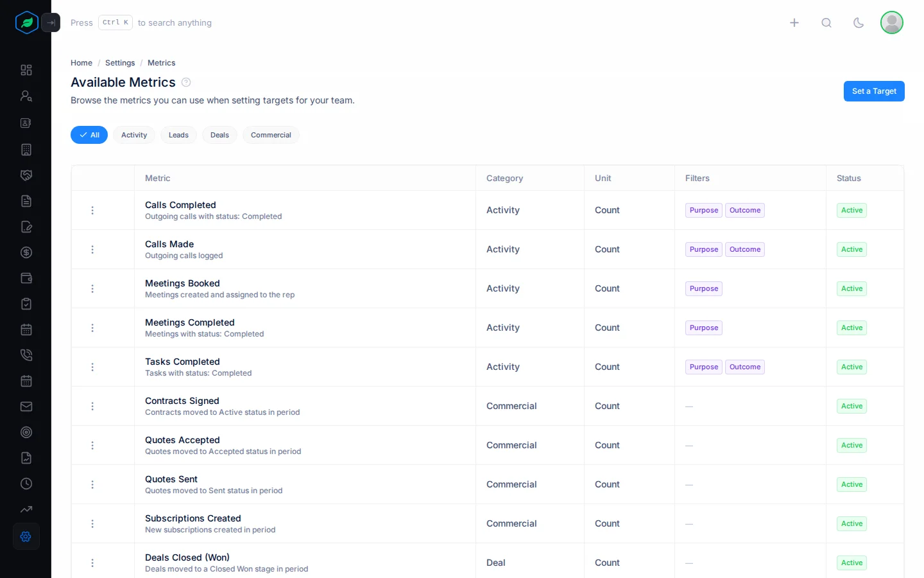Open row menu for Contracts Signed
The image size is (924, 578).
coord(92,406)
